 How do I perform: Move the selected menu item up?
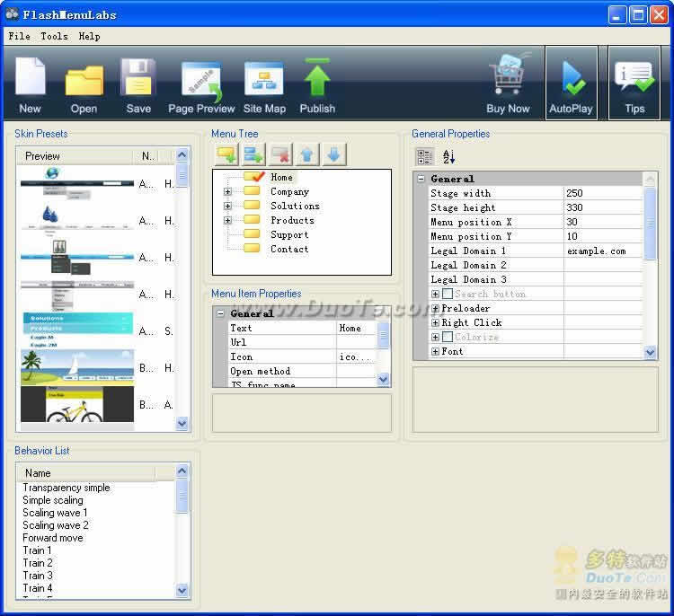307,154
